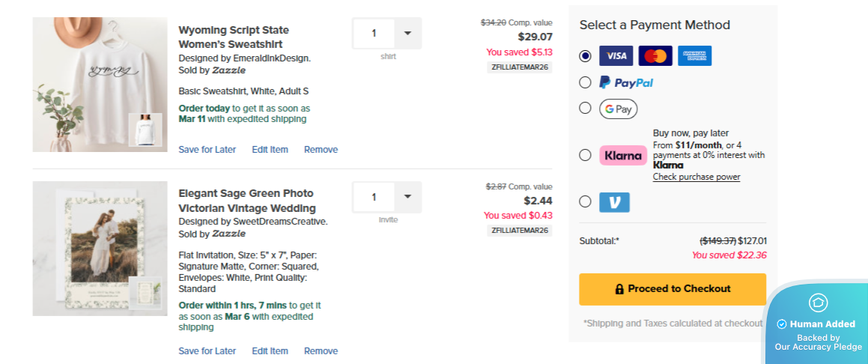The width and height of the screenshot is (868, 364).
Task: Choose the Venmo radio button
Action: [585, 201]
